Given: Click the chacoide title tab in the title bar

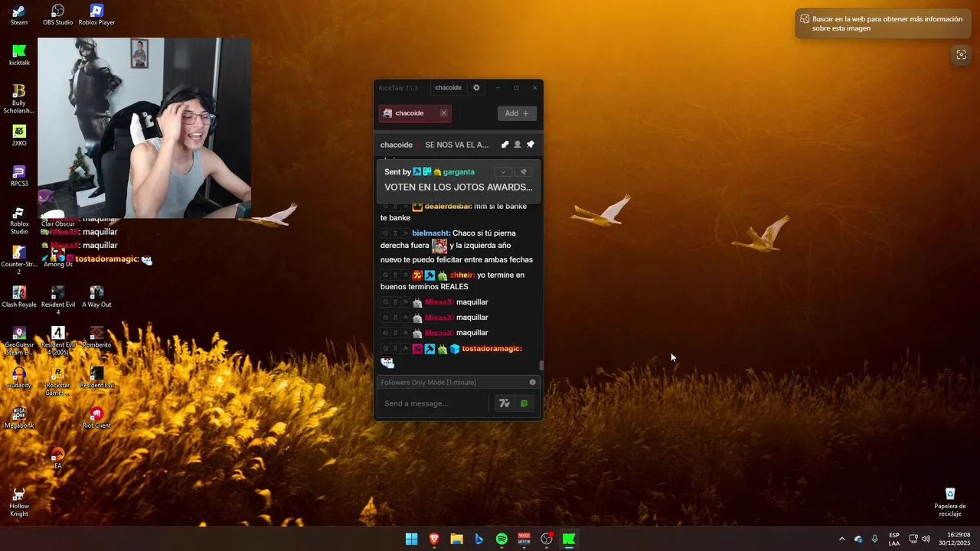Looking at the screenshot, I should pyautogui.click(x=448, y=87).
